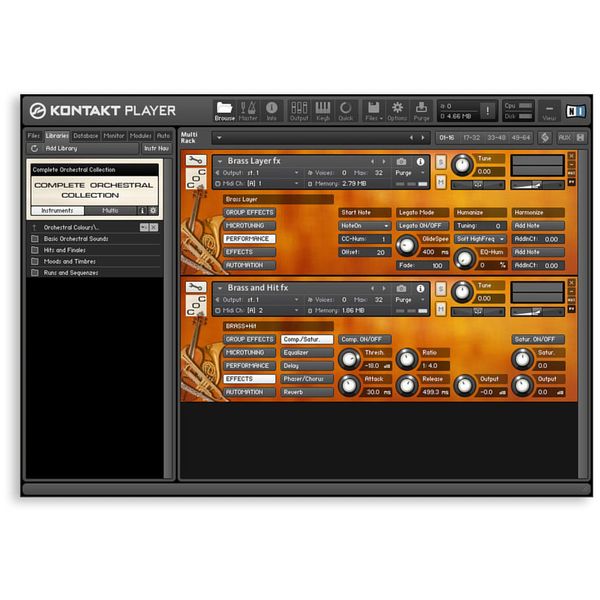Show the Keyb on-screen keyboard
Viewport: 600px width, 600px height.
[323, 111]
